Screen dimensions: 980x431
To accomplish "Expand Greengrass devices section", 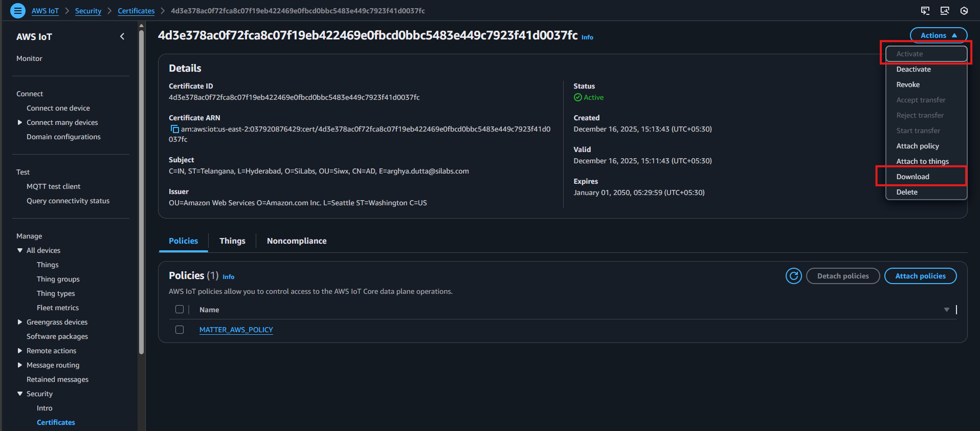I will [x=20, y=322].
